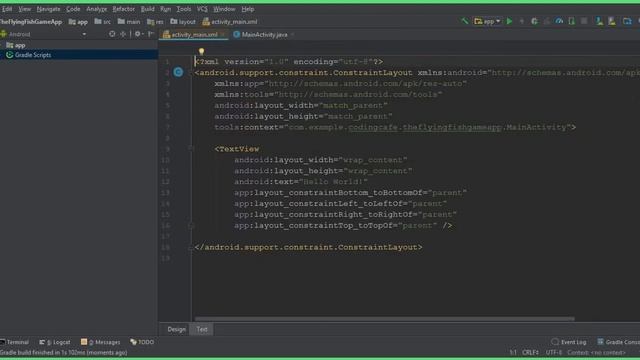This screenshot has height=360, width=640.
Task: Click the editor horizontal scrollbar
Action: 384,319
